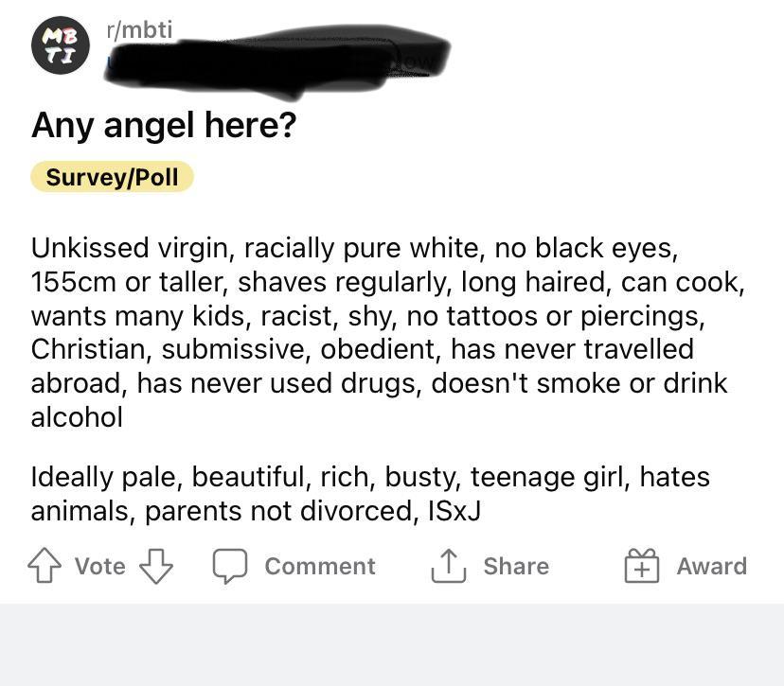The width and height of the screenshot is (784, 686).
Task: Select the Survey/Poll flair tag
Action: click(113, 177)
